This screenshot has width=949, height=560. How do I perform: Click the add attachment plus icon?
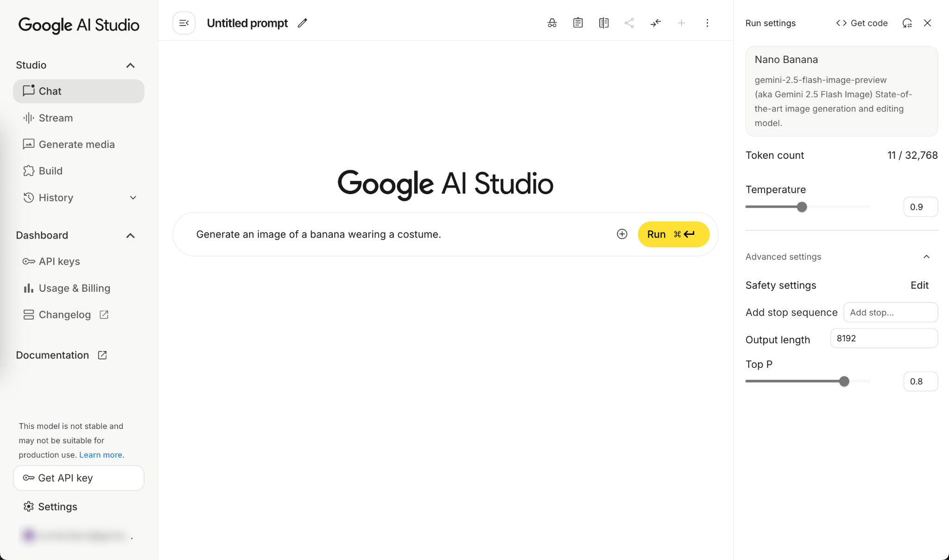click(x=622, y=234)
